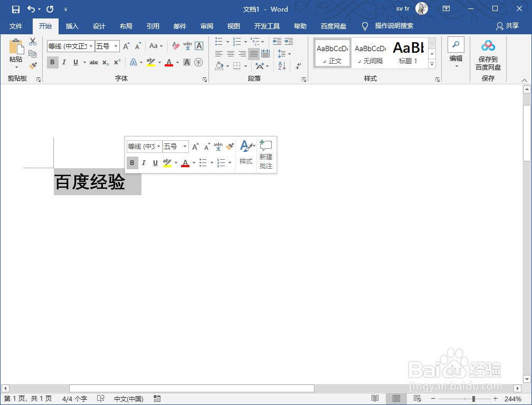The height and width of the screenshot is (405, 532).
Task: Undo the last action
Action: 31,9
